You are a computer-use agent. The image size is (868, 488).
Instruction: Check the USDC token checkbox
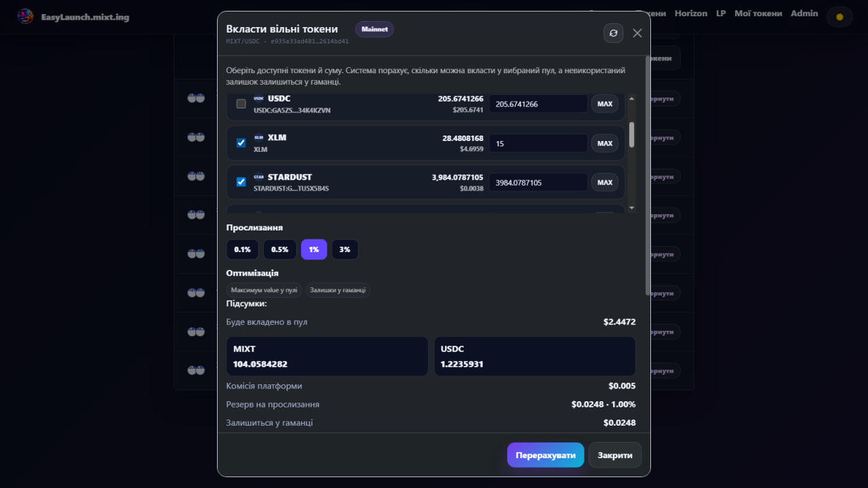tap(241, 104)
